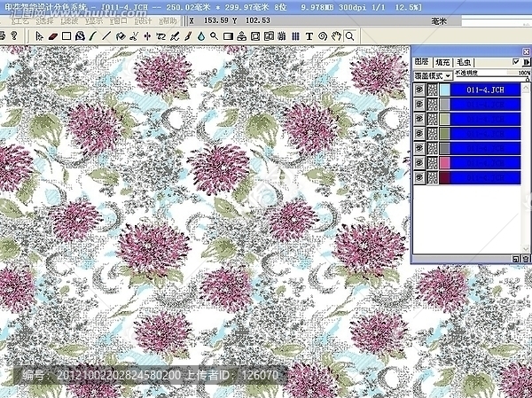Click the 毫米 unit field
This screenshot has height=398, width=532.
[x=438, y=21]
